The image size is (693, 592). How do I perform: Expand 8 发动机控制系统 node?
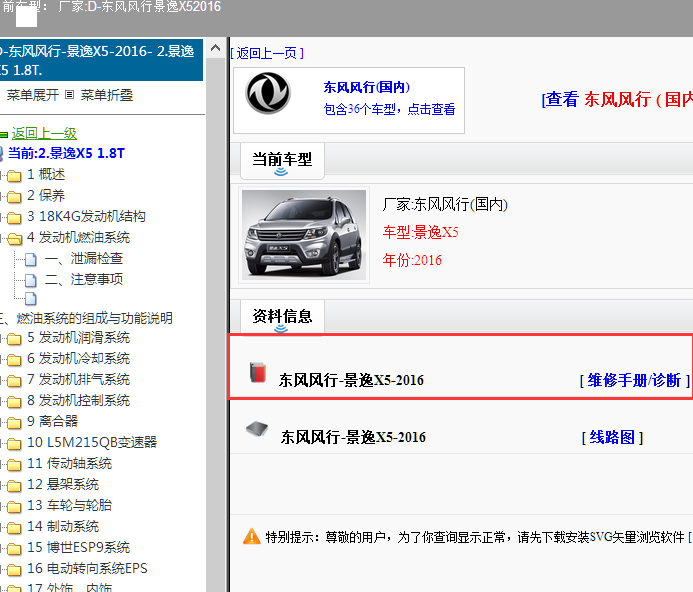(x=78, y=400)
